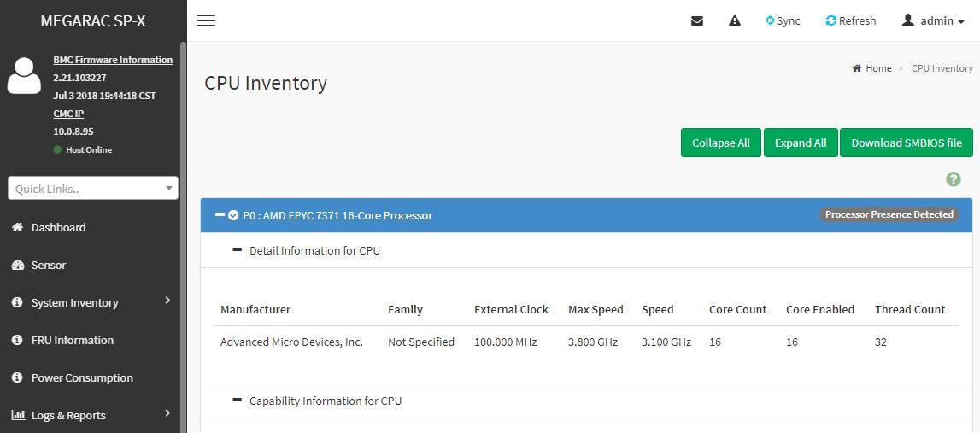Collapse Capability Information for CPU section
Image resolution: width=980 pixels, height=433 pixels.
[x=237, y=400]
